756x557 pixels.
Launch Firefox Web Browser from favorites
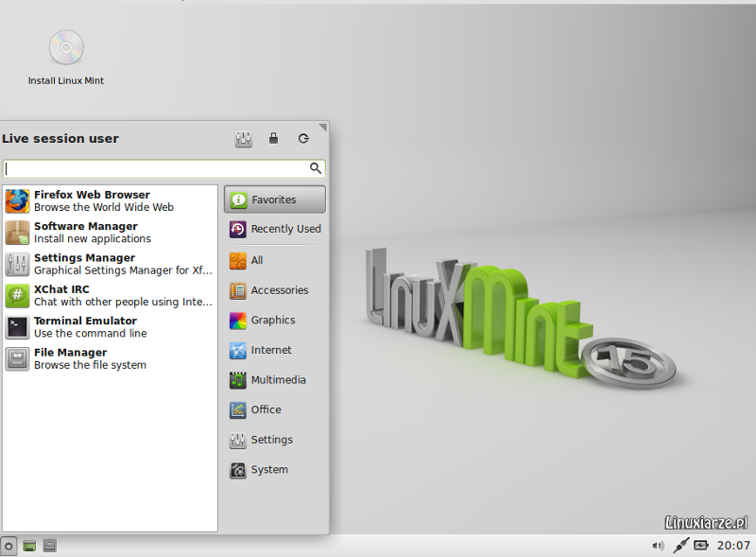110,200
